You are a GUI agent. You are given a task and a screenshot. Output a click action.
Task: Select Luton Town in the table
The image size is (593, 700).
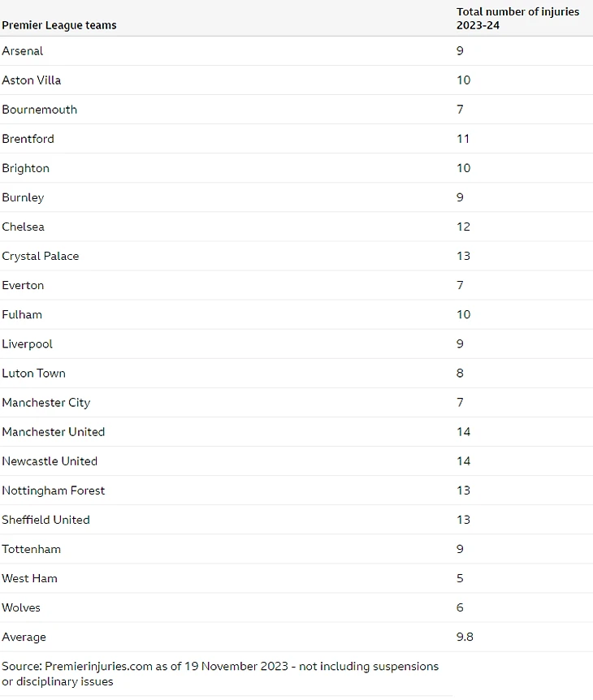pos(34,373)
